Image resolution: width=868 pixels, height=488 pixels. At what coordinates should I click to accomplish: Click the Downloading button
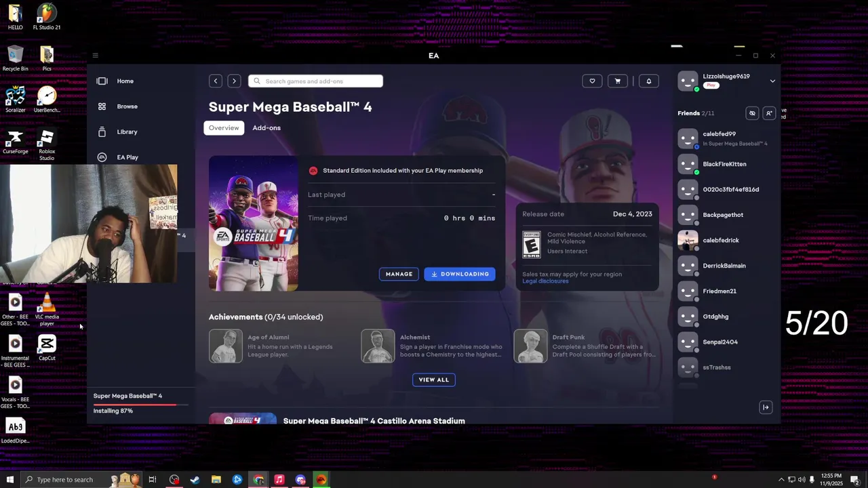pos(460,274)
